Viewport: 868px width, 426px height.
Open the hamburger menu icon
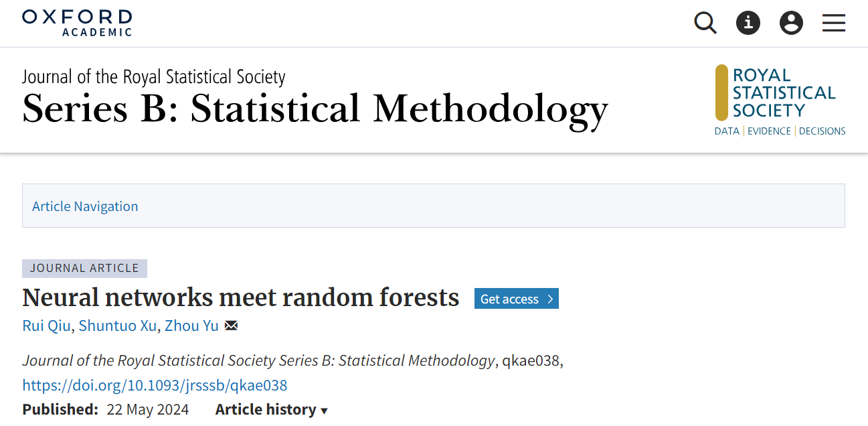click(834, 23)
